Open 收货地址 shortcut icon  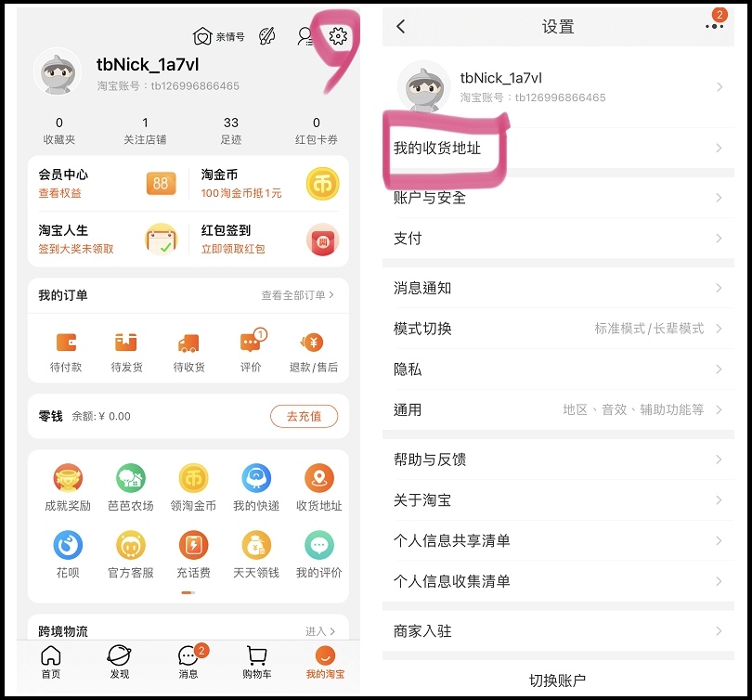point(319,487)
